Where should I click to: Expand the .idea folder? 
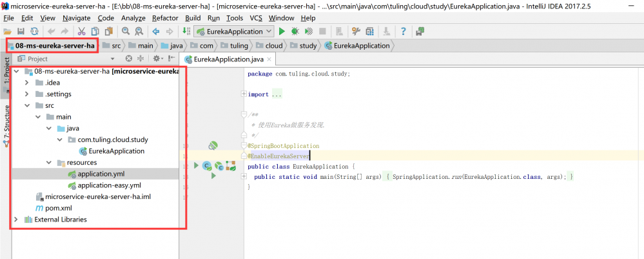click(x=27, y=83)
